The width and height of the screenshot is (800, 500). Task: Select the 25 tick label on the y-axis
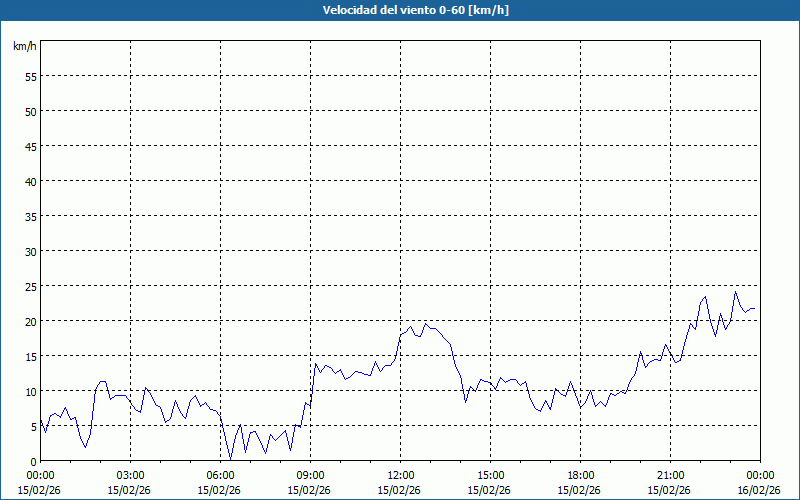tap(30, 286)
